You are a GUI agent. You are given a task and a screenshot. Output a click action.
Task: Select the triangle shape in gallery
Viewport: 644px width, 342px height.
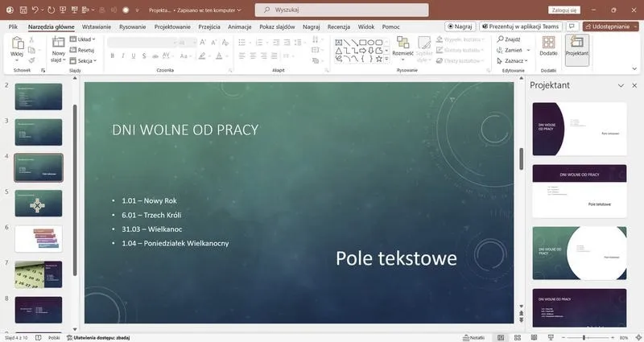338,51
